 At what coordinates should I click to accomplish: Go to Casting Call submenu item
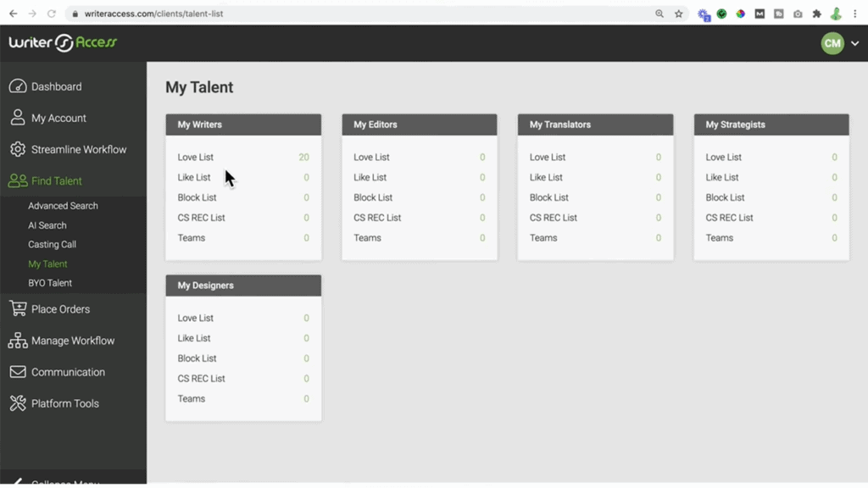[52, 244]
